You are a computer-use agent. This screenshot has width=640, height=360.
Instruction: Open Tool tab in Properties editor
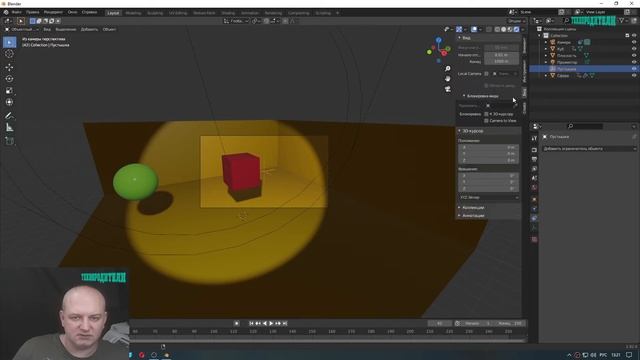tap(534, 139)
